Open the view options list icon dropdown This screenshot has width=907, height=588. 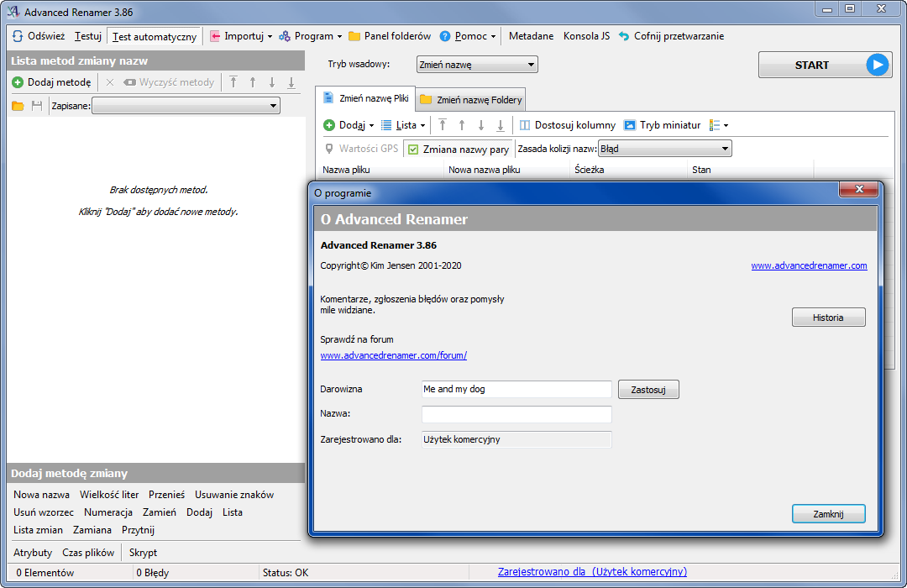(718, 125)
